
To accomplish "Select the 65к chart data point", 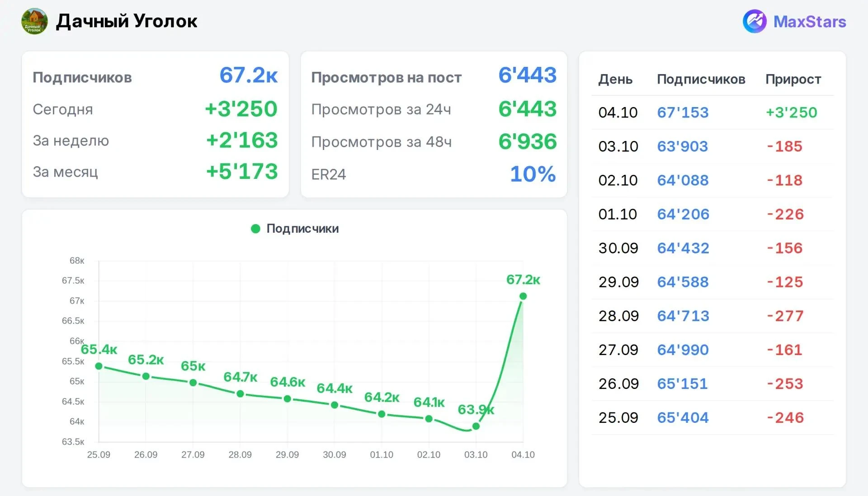I will point(193,383).
